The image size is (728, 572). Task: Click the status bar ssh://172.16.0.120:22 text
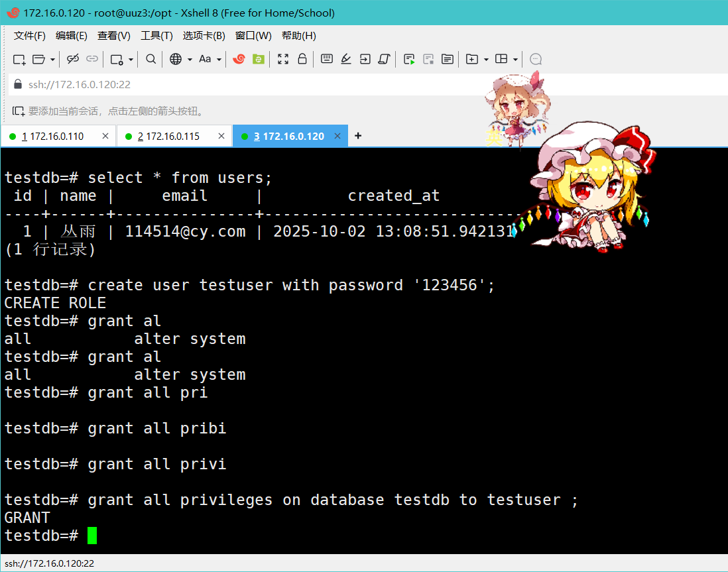(x=49, y=563)
